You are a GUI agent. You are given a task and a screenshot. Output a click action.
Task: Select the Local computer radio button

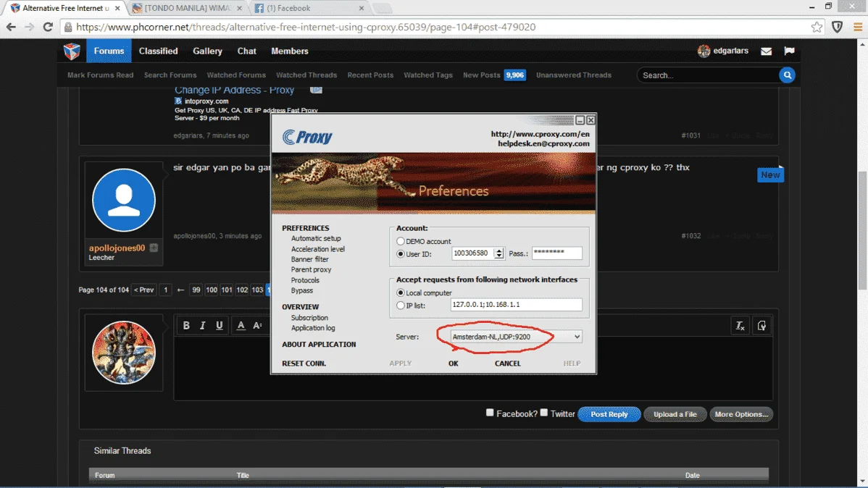[x=400, y=293]
